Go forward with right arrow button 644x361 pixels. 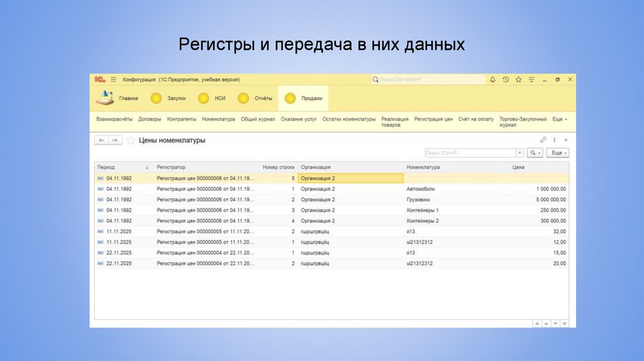[x=115, y=140]
